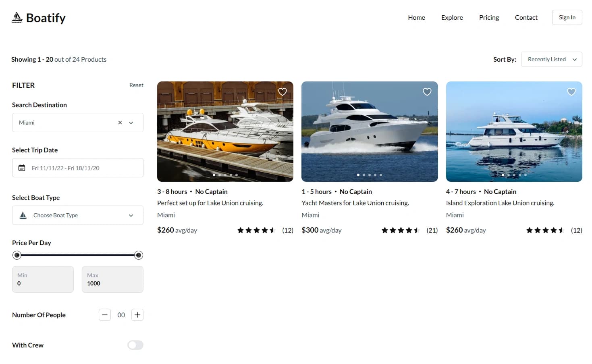Open the Pricing page
Image resolution: width=592 pixels, height=364 pixels.
click(488, 17)
